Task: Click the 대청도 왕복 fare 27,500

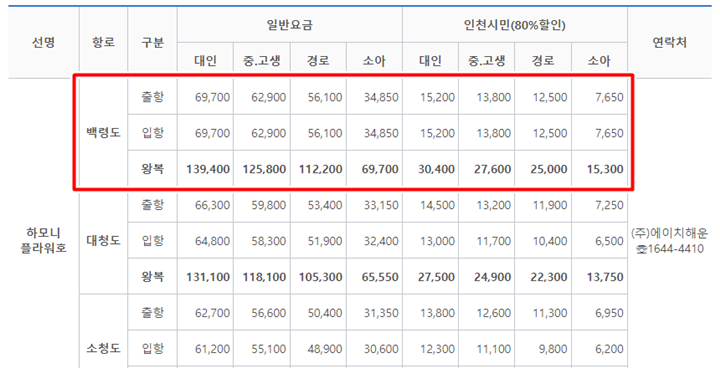Action: 436,277
